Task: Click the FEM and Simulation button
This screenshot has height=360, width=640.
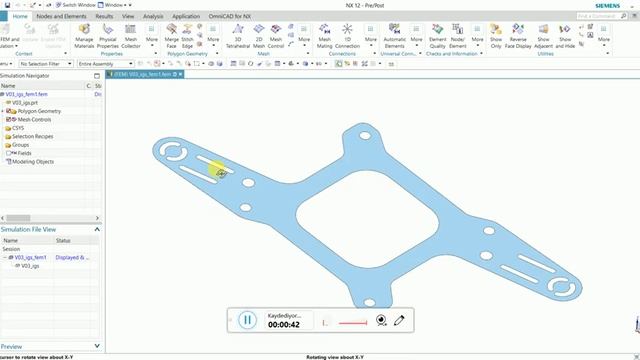Action: [x=9, y=36]
